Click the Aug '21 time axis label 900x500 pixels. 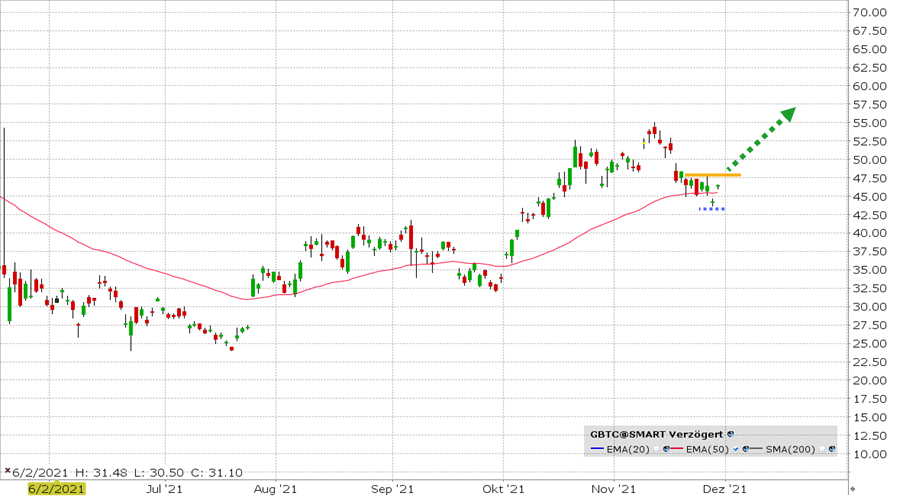tap(275, 489)
